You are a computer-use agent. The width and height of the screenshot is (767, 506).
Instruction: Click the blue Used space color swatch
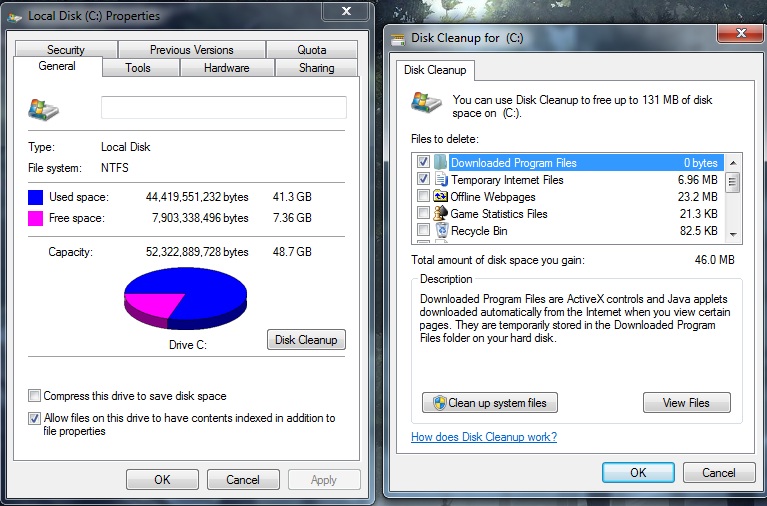coord(35,197)
